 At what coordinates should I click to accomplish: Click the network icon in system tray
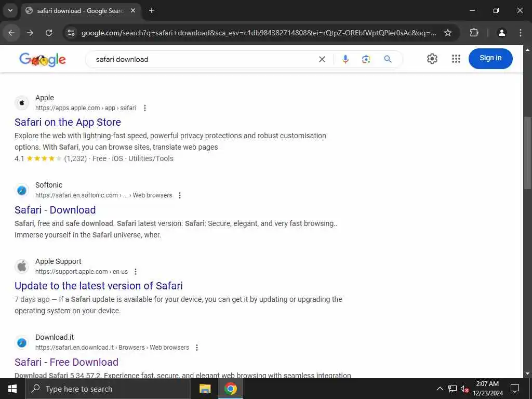coord(453,389)
